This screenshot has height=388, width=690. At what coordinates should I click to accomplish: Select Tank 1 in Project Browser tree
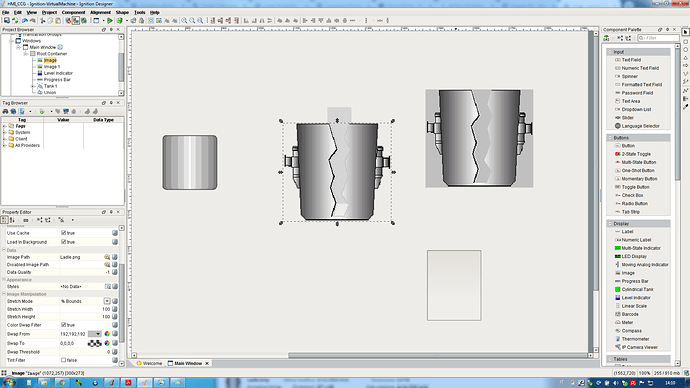(x=50, y=86)
